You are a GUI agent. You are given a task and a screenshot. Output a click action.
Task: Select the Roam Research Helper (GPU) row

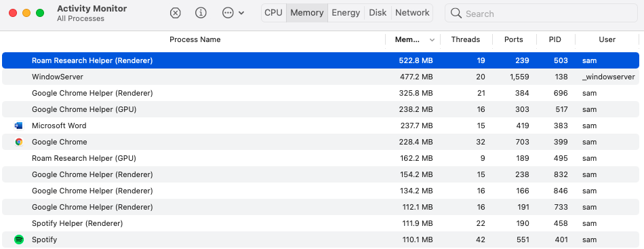coord(321,158)
